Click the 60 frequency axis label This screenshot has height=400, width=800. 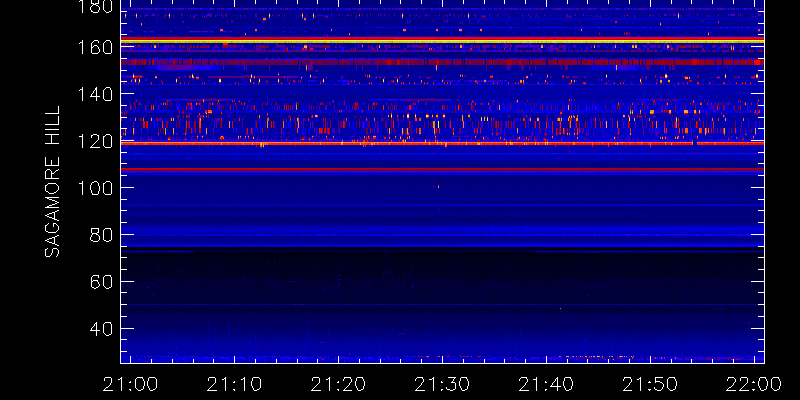tap(102, 282)
